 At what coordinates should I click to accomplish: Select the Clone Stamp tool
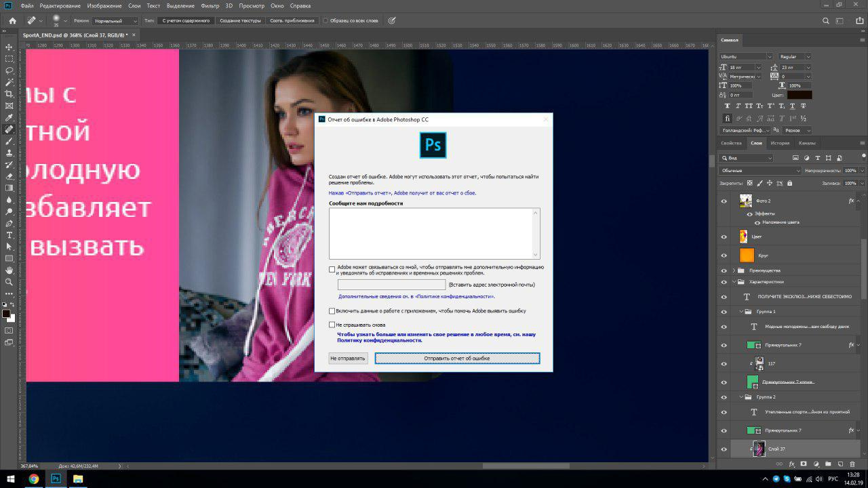point(9,152)
